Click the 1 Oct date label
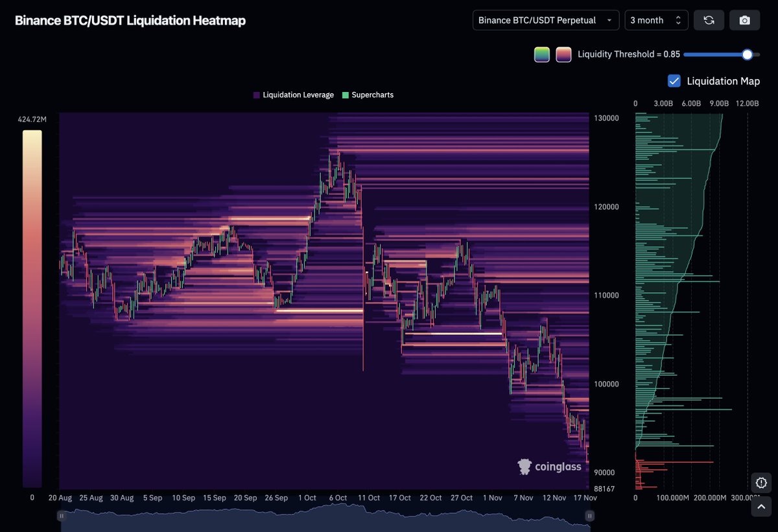Image resolution: width=778 pixels, height=532 pixels. point(307,498)
